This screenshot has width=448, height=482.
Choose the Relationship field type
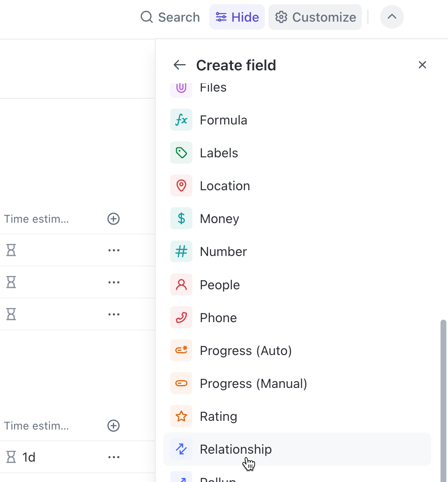[236, 449]
